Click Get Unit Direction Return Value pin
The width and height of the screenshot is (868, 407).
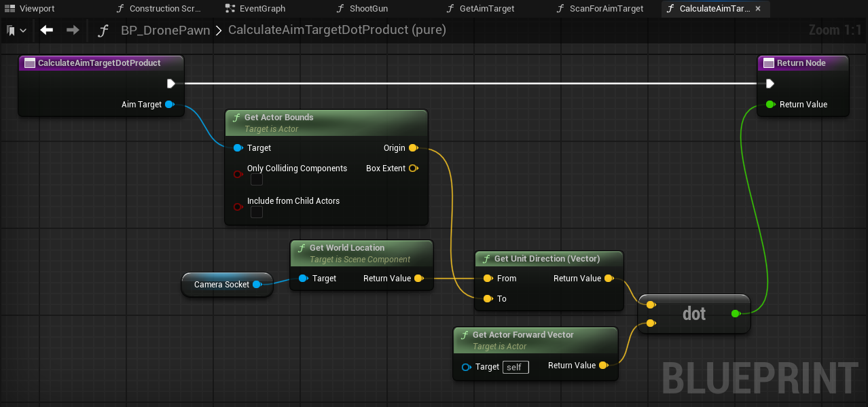click(x=609, y=278)
